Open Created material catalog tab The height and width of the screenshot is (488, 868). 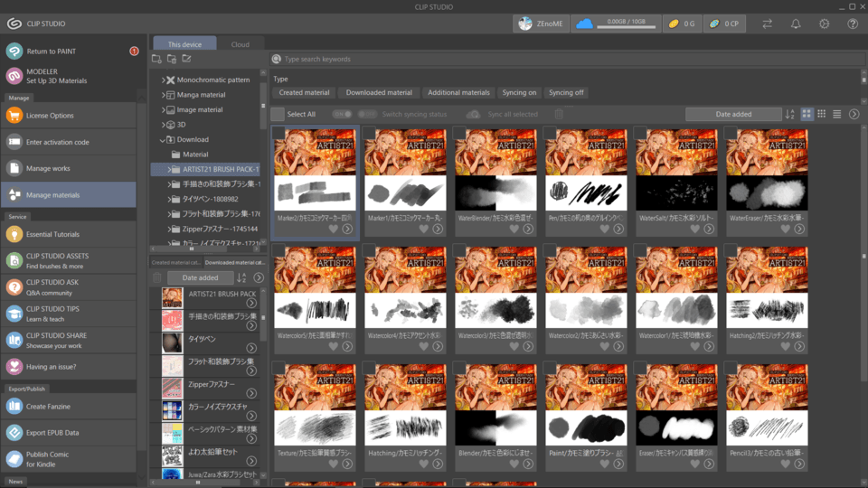coord(176,262)
